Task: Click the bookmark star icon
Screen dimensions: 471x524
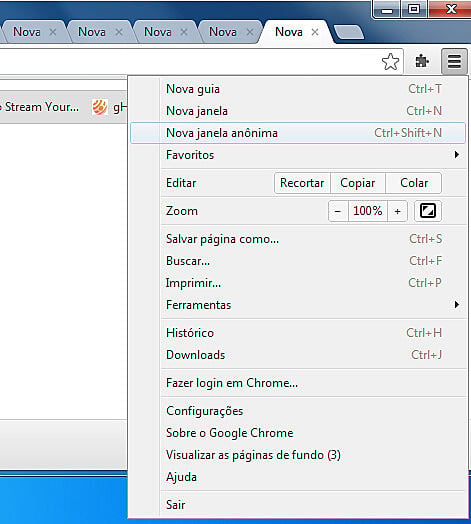Action: click(390, 61)
